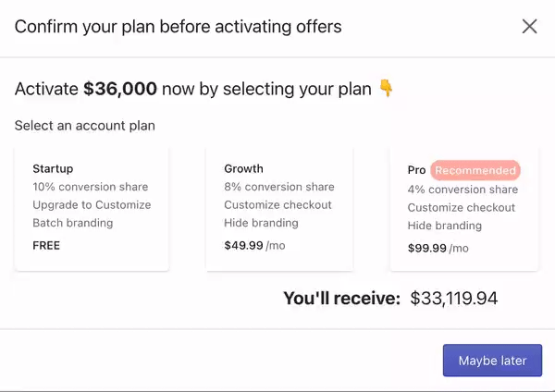Image resolution: width=555 pixels, height=392 pixels.
Task: Click the FREE price on Startup
Action: tap(46, 246)
